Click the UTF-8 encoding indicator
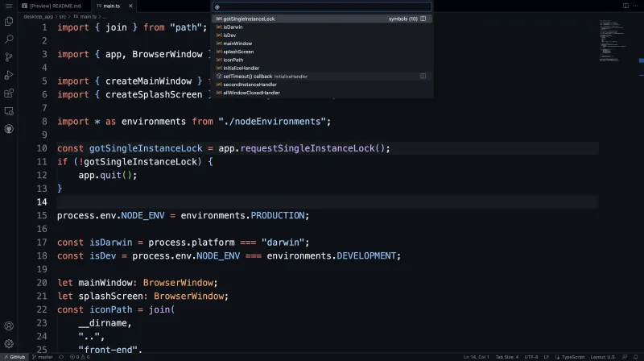This screenshot has height=361, width=644. click(531, 357)
